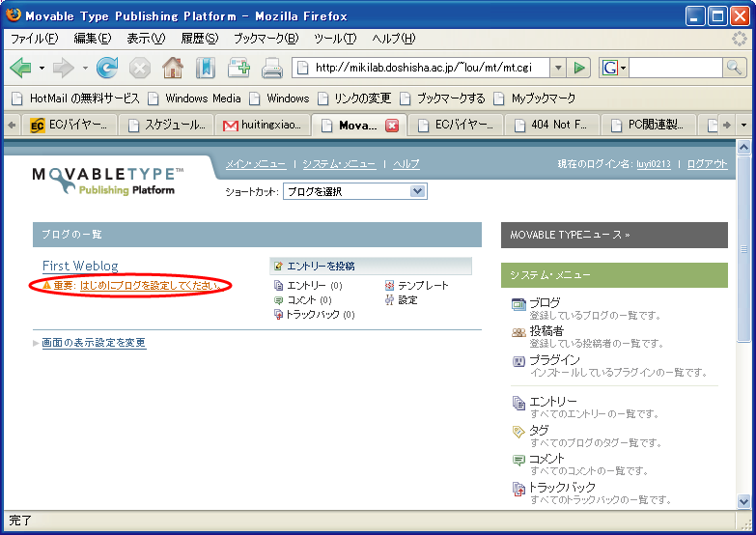The height and width of the screenshot is (535, 756).
Task: Reload the page with refresh icon
Action: (x=106, y=68)
